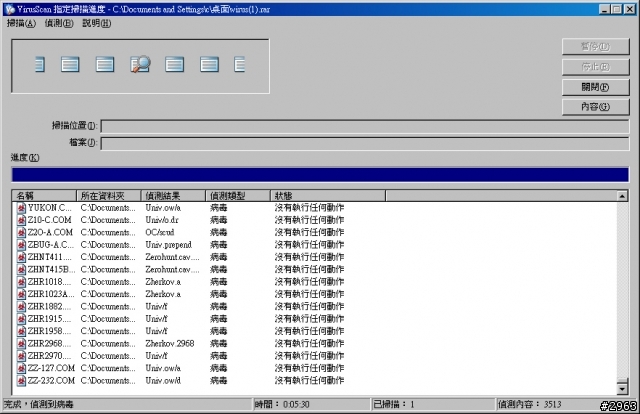
Task: Click the Univ/o.dr detection result
Action: (162, 220)
